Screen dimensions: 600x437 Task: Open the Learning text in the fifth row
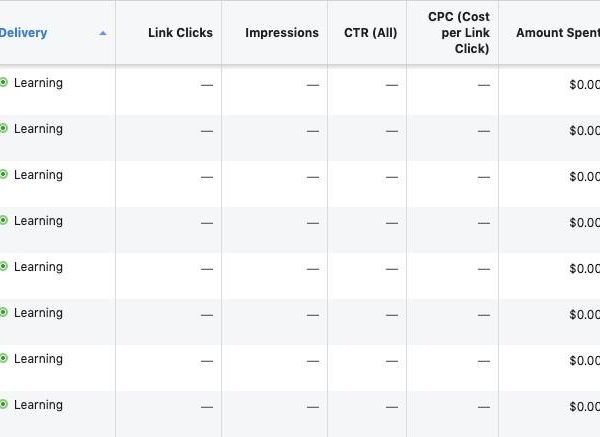click(38, 267)
